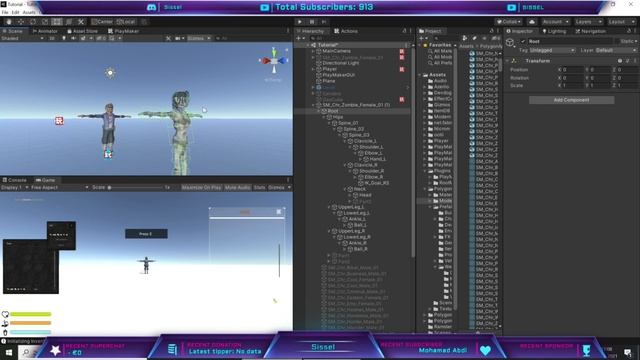640x360 pixels.
Task: Collapse the Assets folder in Project
Action: tap(420, 75)
